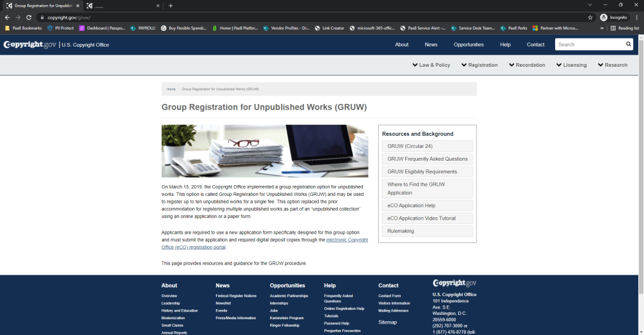Bookmark this page with the star icon
Screen dimensions: 644x335
point(590,18)
